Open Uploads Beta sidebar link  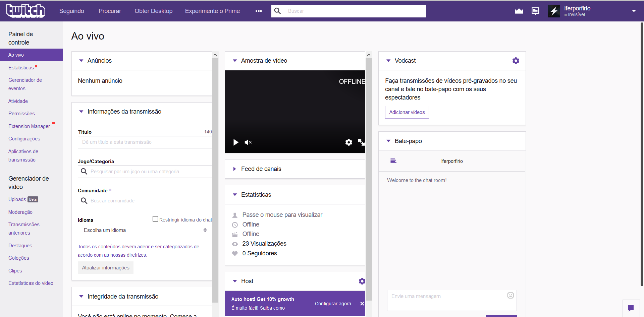pyautogui.click(x=23, y=199)
